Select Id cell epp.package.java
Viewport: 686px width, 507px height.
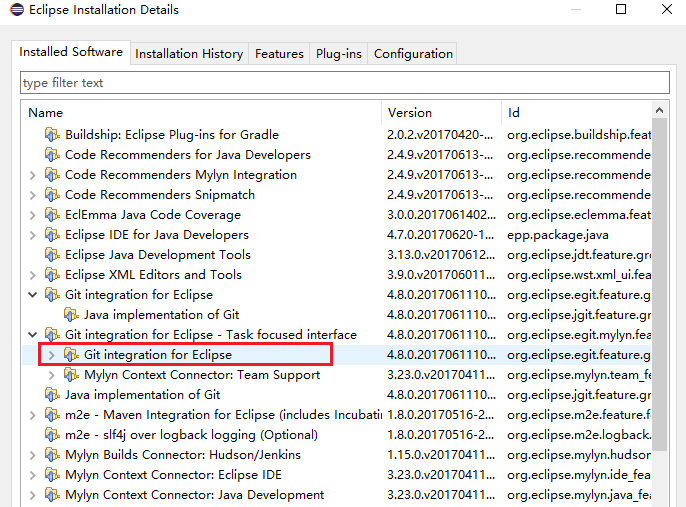tap(558, 235)
